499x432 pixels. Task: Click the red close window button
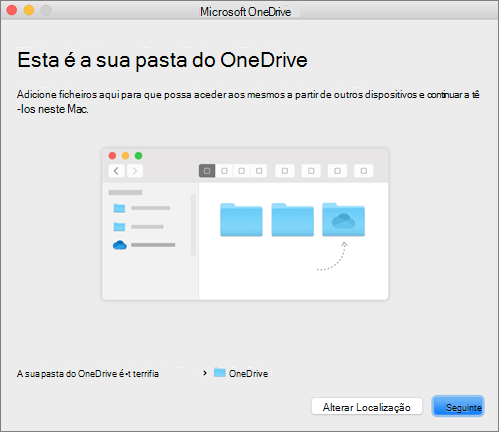[12, 10]
